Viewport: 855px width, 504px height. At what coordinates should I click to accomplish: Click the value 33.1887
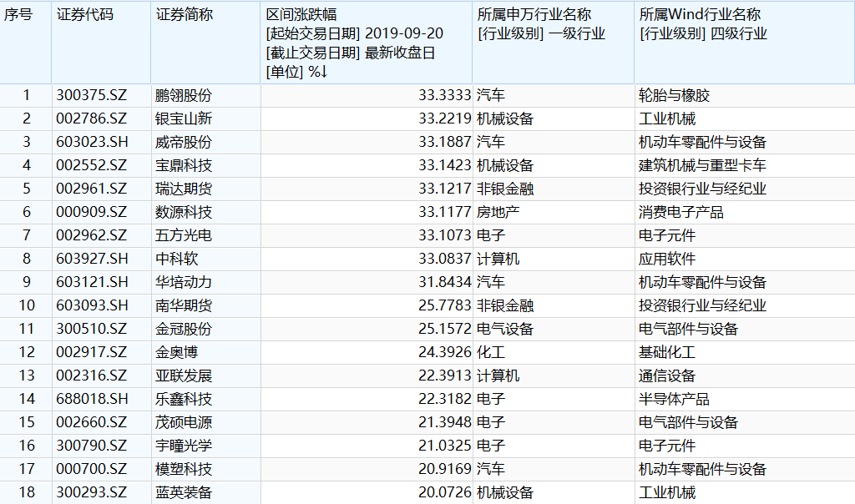[x=444, y=142]
